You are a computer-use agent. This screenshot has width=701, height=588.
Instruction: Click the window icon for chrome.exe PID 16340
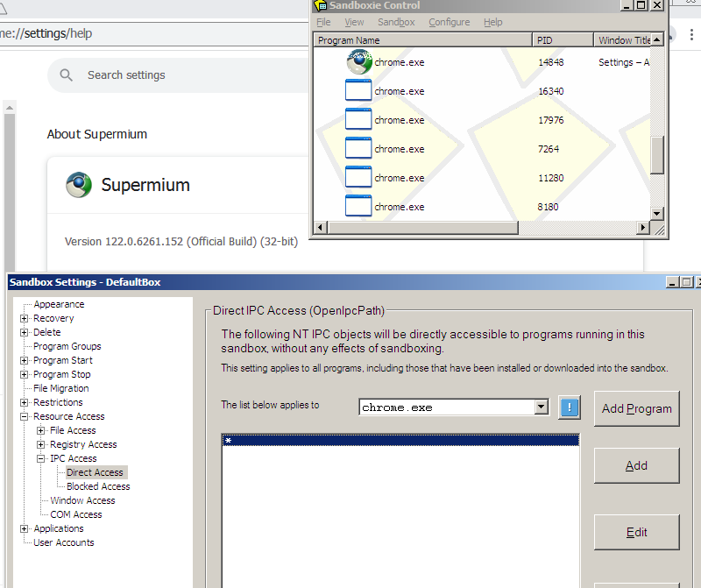358,91
